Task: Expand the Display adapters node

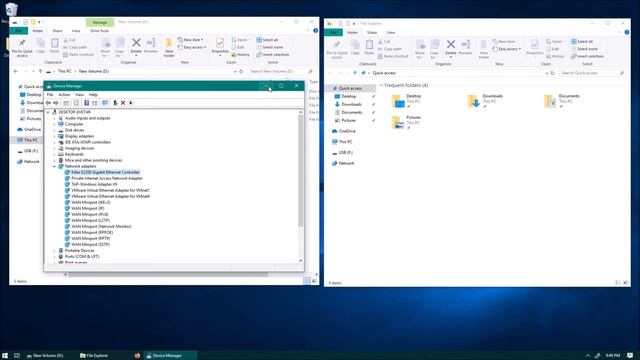Action: click(54, 136)
